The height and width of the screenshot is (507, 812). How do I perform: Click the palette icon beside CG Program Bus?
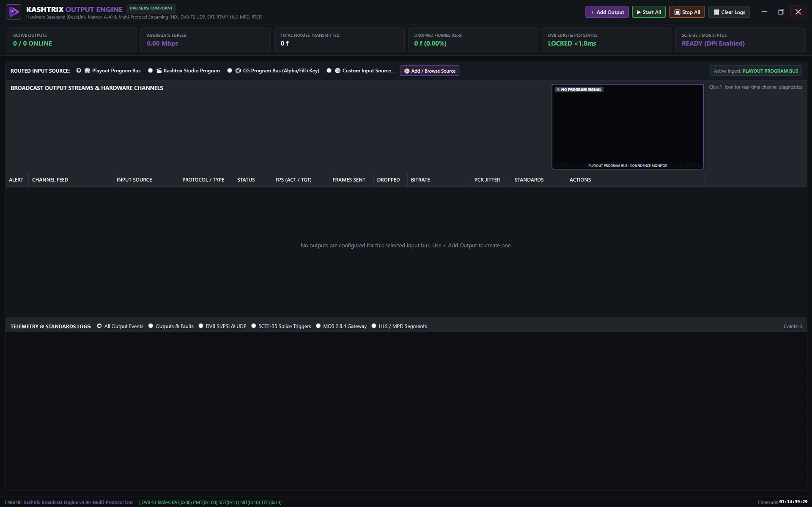(238, 71)
